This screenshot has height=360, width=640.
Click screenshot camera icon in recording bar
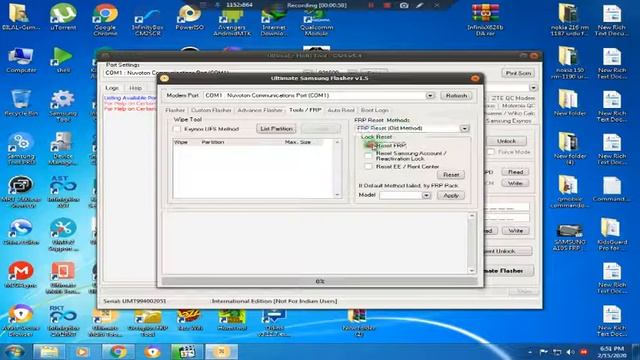tap(404, 5)
